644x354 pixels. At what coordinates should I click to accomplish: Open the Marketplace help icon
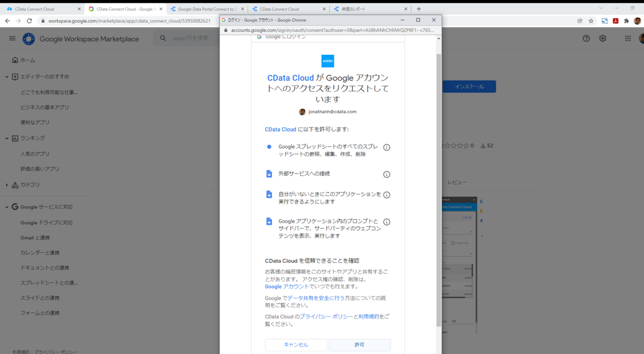pyautogui.click(x=586, y=38)
